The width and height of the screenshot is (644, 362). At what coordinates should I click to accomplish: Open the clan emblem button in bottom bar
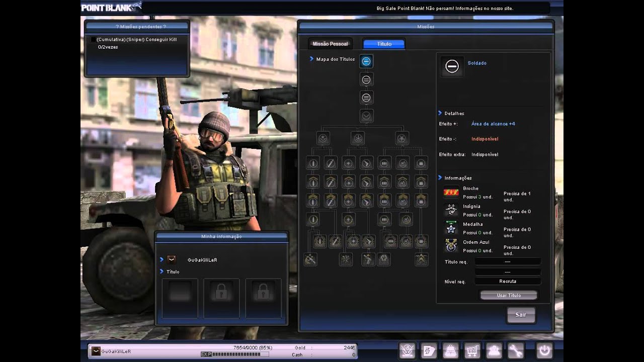pos(407,350)
